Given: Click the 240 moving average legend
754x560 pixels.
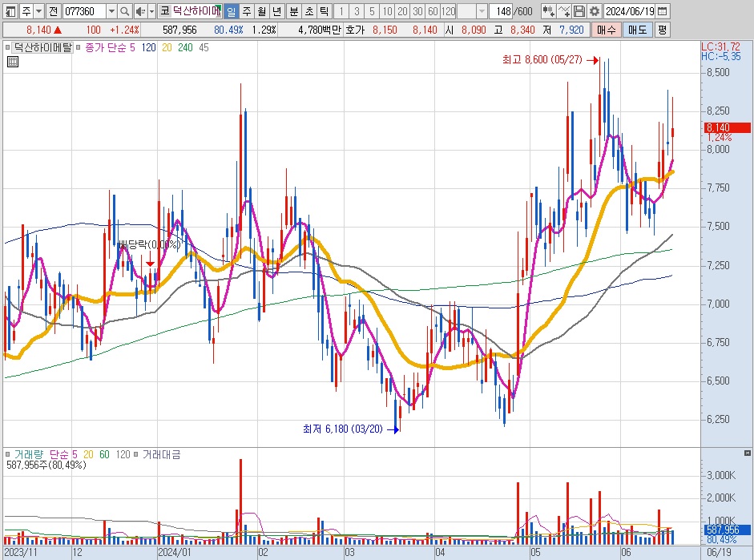Looking at the screenshot, I should 185,47.
